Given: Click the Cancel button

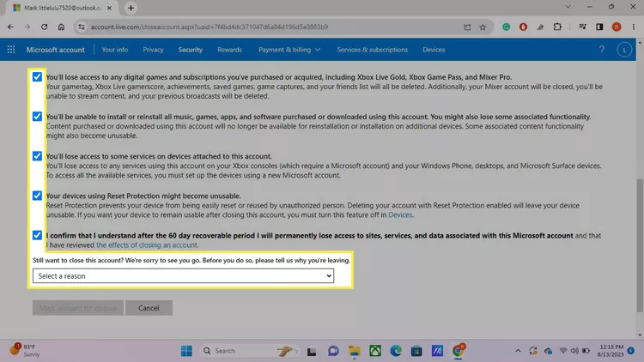Looking at the screenshot, I should pyautogui.click(x=149, y=308).
